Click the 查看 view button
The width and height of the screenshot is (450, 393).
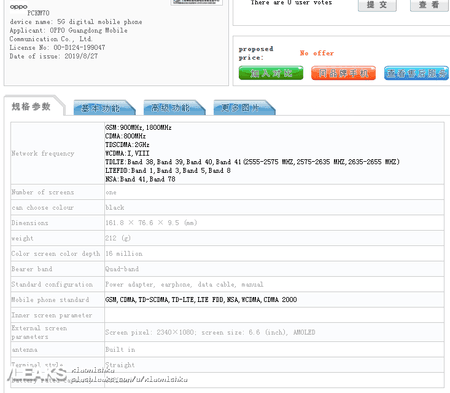click(429, 5)
